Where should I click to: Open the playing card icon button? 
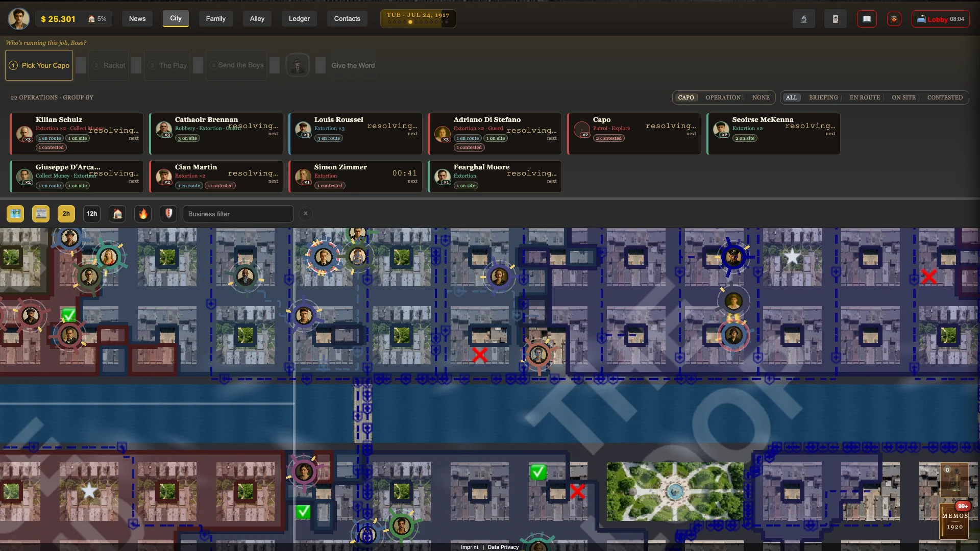coord(836,19)
